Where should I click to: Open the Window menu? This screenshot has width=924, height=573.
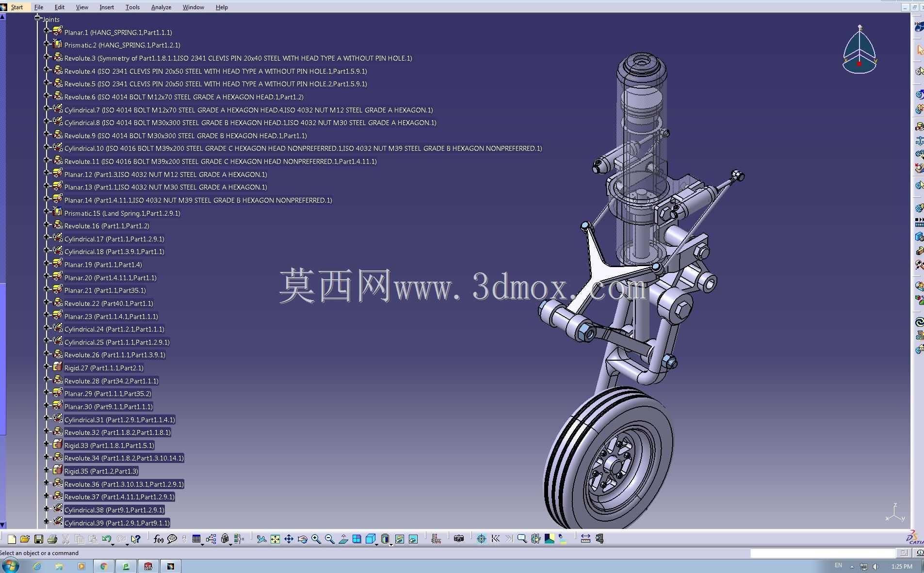point(193,7)
